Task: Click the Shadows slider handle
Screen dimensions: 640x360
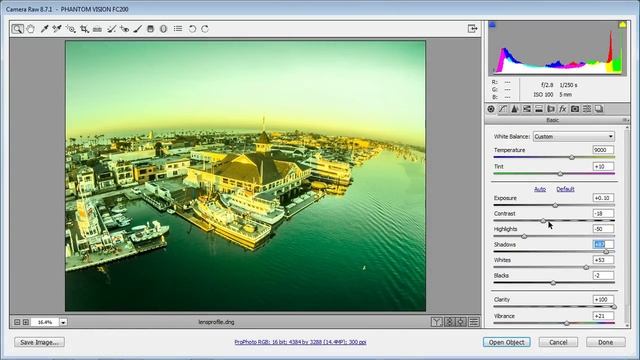Action: tap(606, 252)
